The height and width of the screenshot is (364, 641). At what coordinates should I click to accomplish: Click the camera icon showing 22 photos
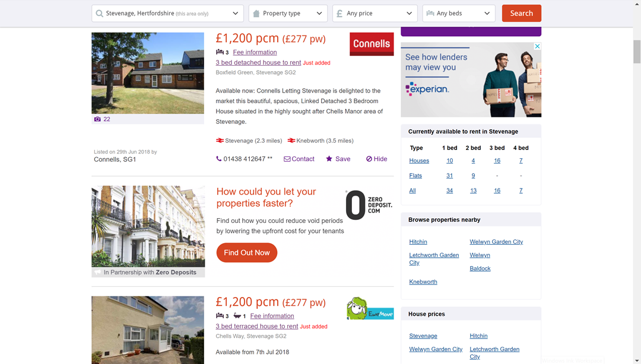coord(97,119)
